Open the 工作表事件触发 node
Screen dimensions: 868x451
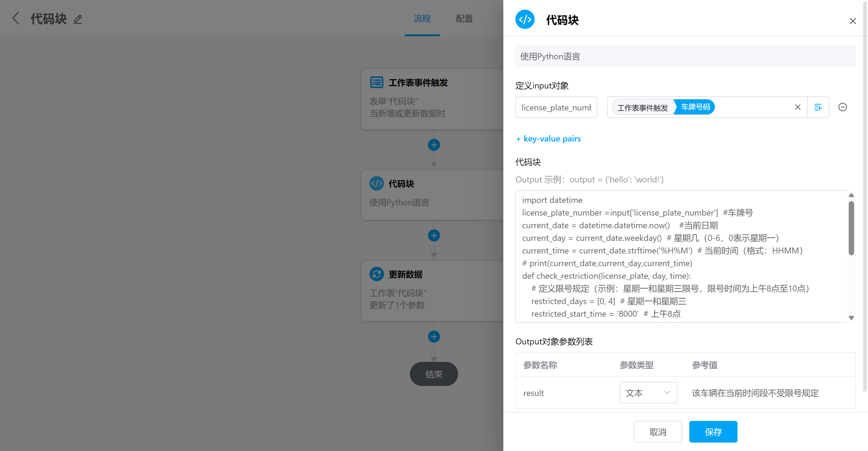click(432, 99)
